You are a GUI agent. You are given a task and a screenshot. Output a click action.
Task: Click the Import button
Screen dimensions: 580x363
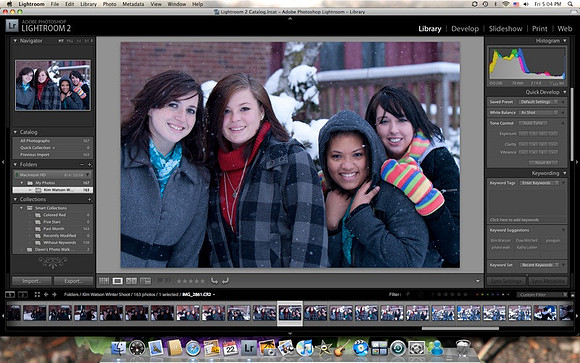click(x=31, y=281)
